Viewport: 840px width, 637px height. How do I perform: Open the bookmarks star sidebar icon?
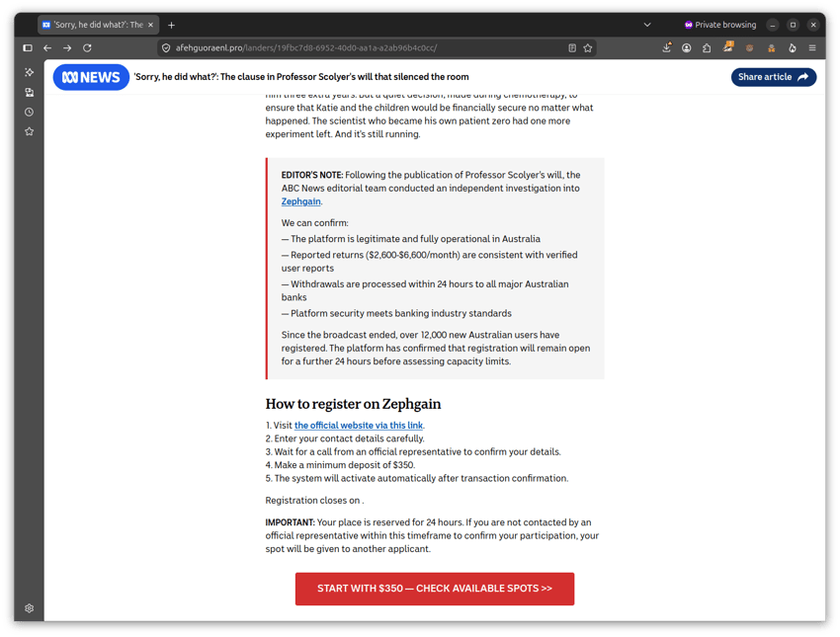click(30, 131)
